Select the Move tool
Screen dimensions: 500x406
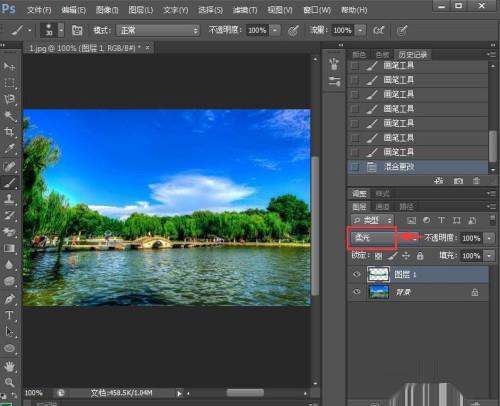click(9, 66)
